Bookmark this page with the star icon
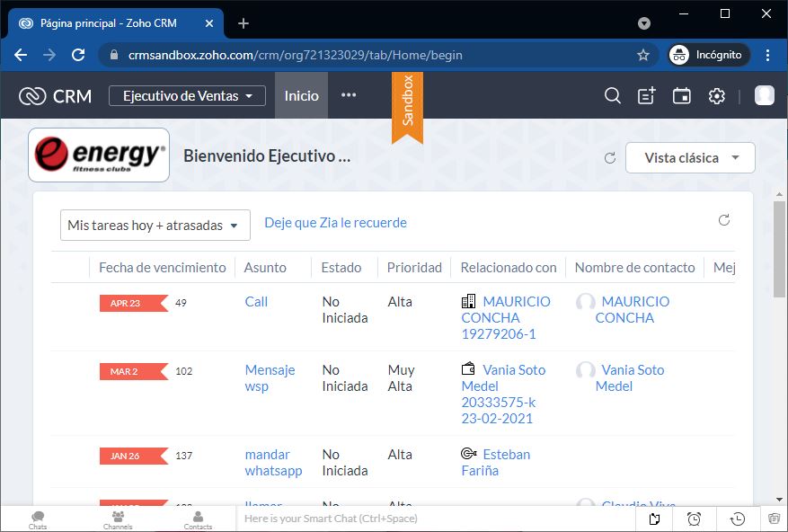 pos(643,55)
